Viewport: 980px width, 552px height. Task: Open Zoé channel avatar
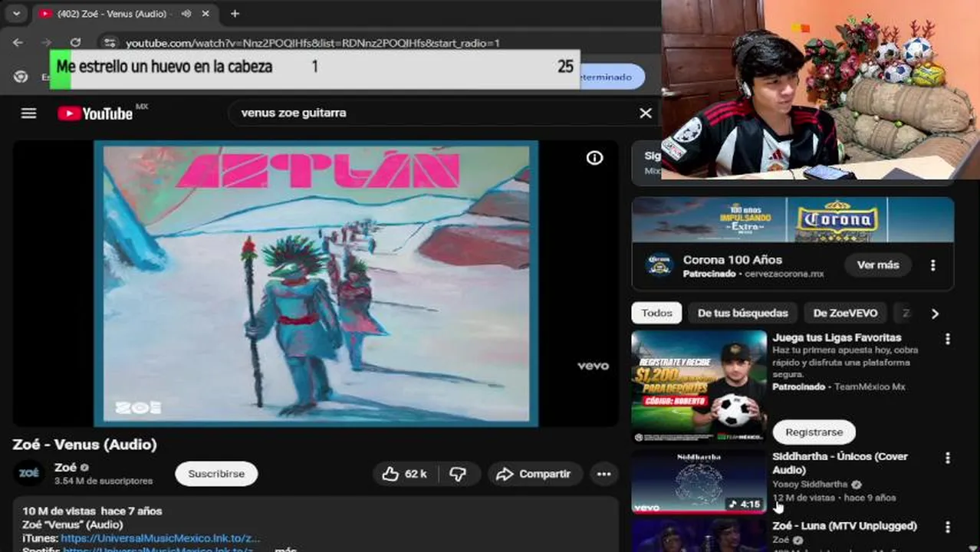[29, 473]
